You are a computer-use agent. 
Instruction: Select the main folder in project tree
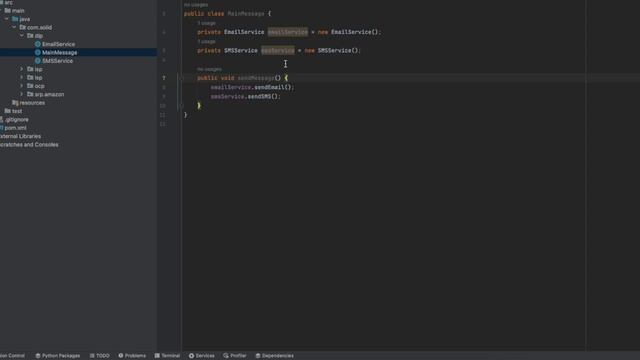tap(15, 11)
